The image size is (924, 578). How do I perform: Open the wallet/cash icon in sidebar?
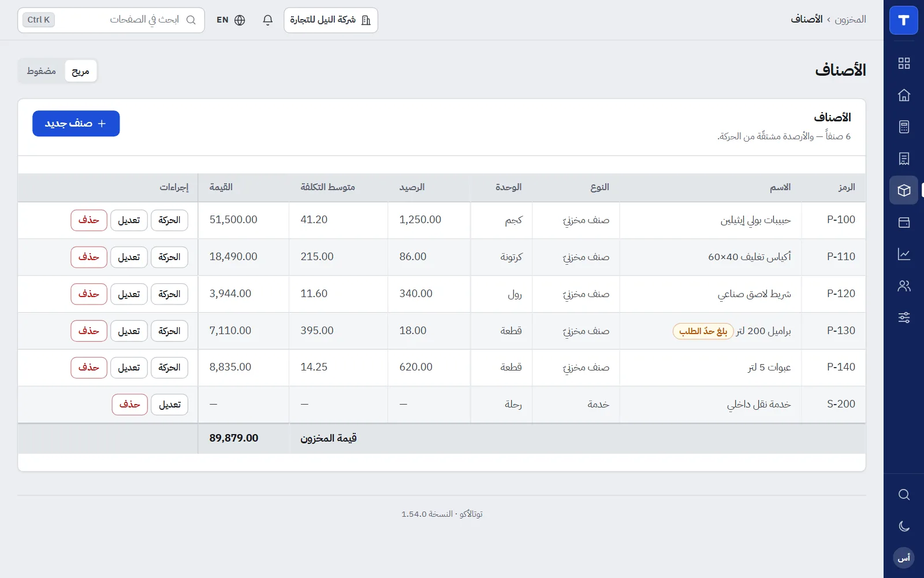(x=904, y=222)
